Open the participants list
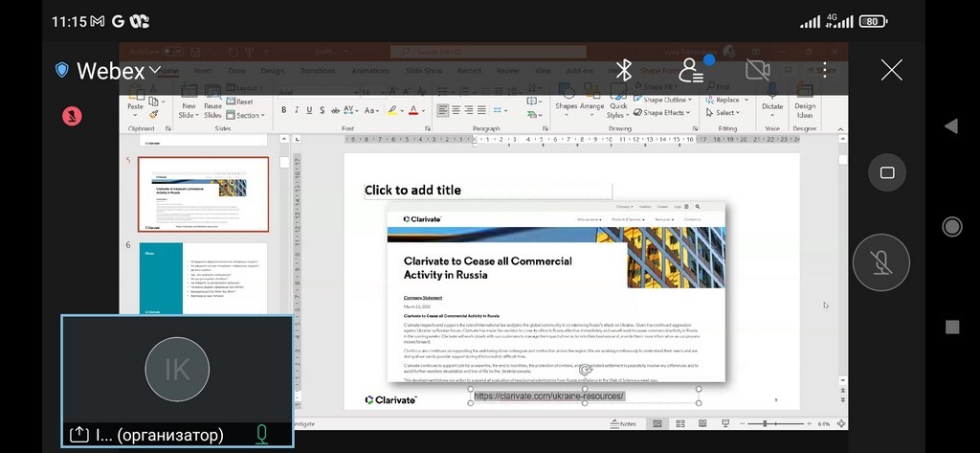Screen dimensions: 980x453 [691, 70]
